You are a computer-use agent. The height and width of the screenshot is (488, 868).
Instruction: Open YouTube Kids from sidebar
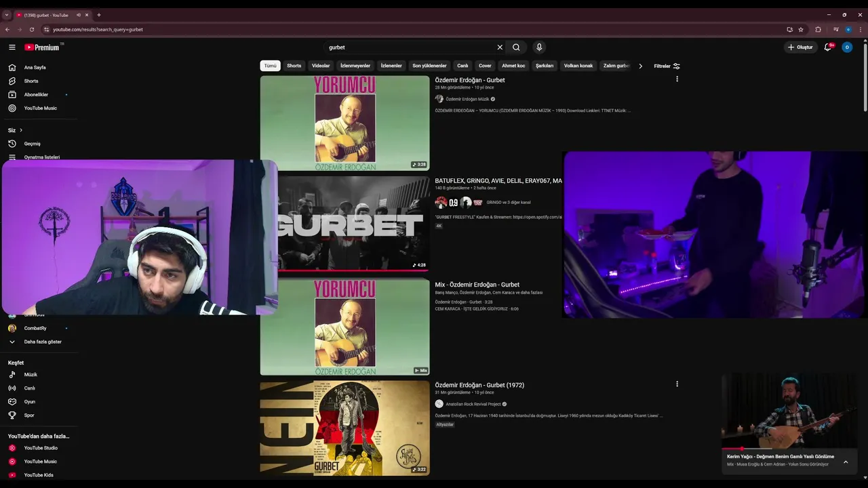coord(39,475)
